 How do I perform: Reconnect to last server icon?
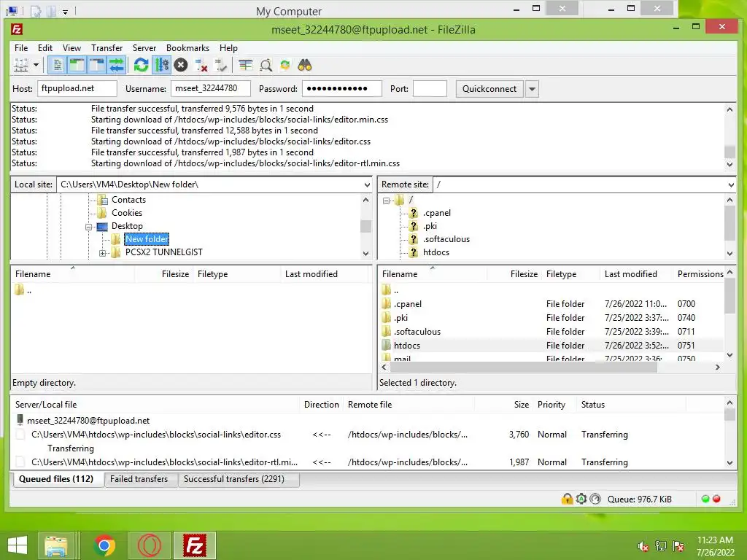[x=221, y=65]
